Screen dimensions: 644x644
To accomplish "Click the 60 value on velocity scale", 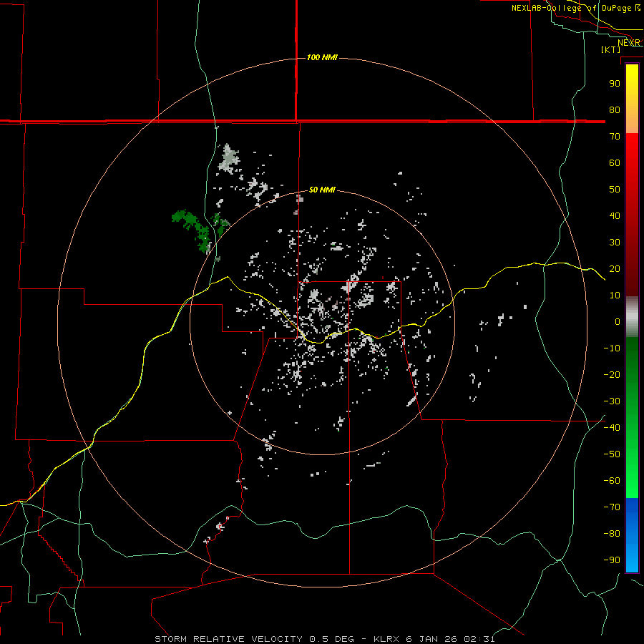I will coord(615,162).
